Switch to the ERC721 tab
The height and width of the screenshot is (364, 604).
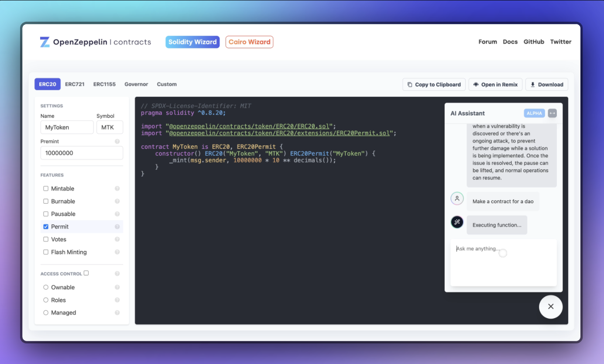coord(75,84)
